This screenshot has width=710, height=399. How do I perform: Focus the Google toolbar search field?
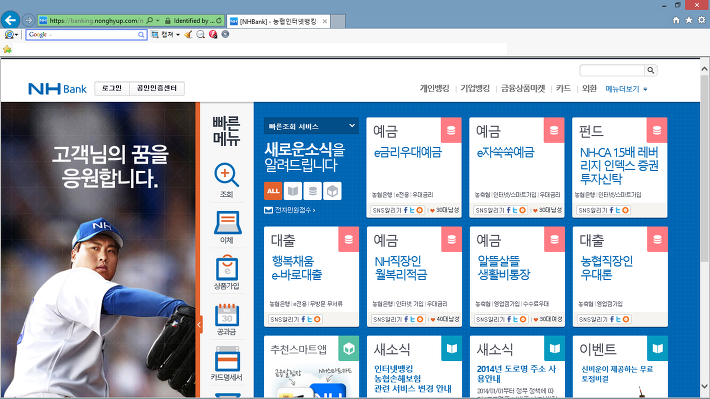coord(86,34)
